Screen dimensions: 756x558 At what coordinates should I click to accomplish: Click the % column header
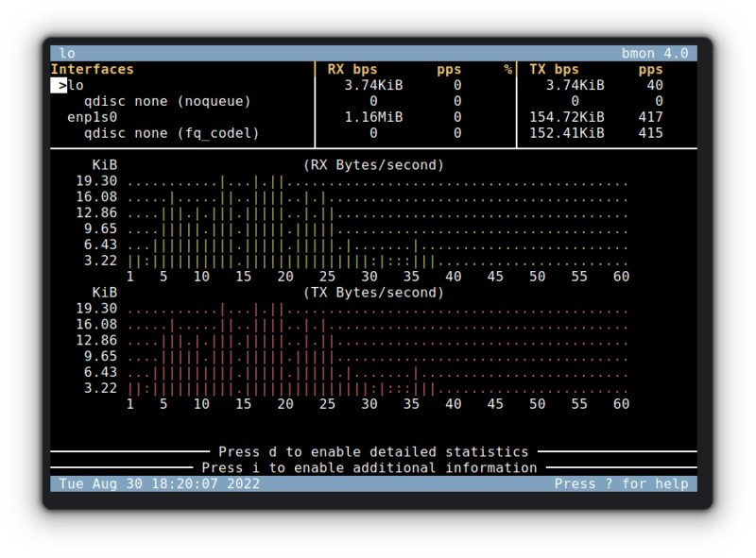pos(507,69)
